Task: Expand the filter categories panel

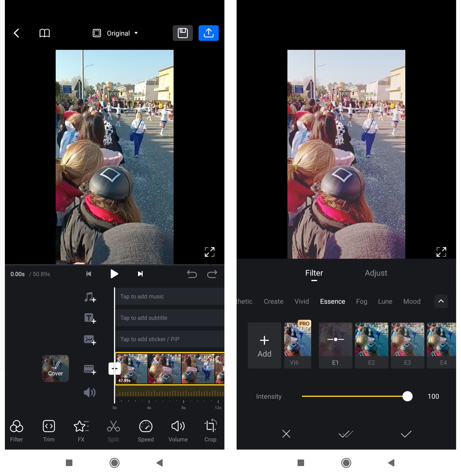Action: [441, 301]
